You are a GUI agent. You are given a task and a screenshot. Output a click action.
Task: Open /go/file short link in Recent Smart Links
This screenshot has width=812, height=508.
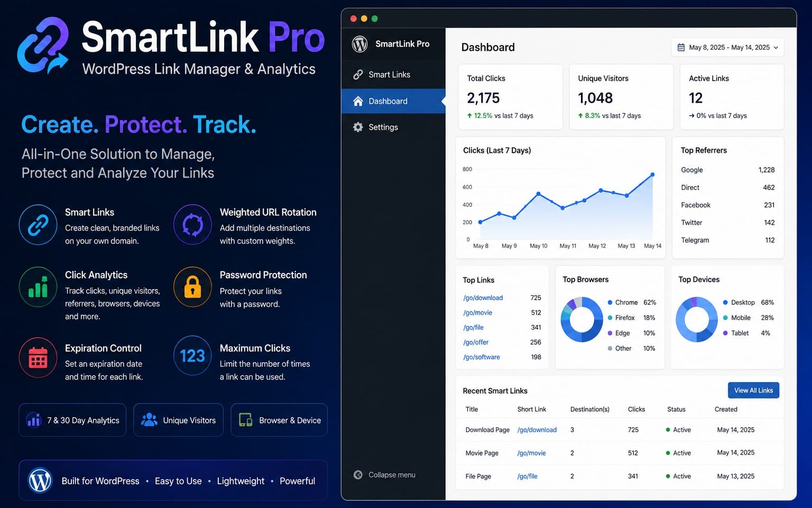coord(527,476)
